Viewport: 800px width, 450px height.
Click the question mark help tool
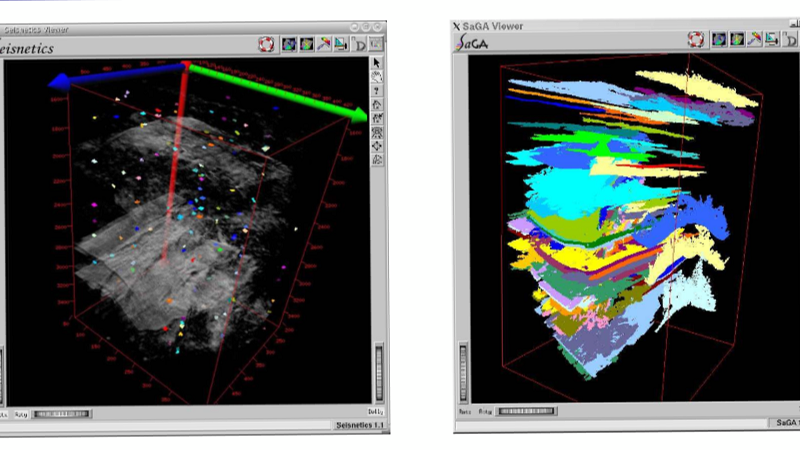tap(377, 91)
